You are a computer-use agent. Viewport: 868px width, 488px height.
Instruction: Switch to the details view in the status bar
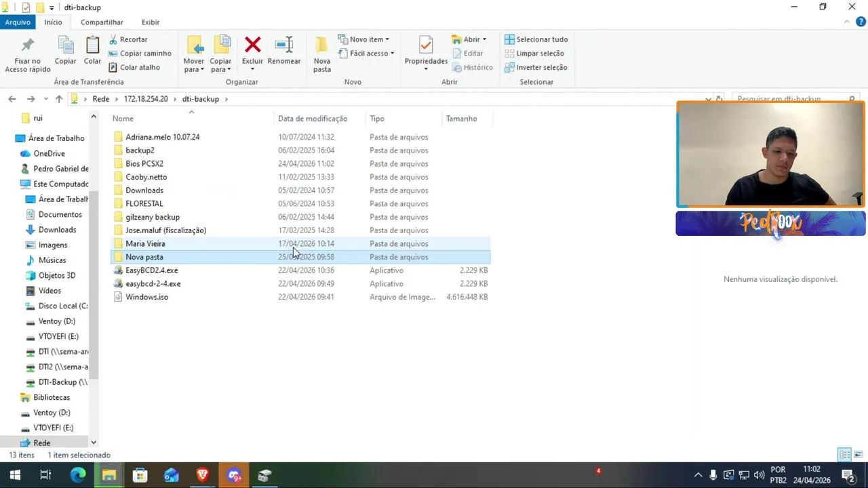(x=844, y=455)
